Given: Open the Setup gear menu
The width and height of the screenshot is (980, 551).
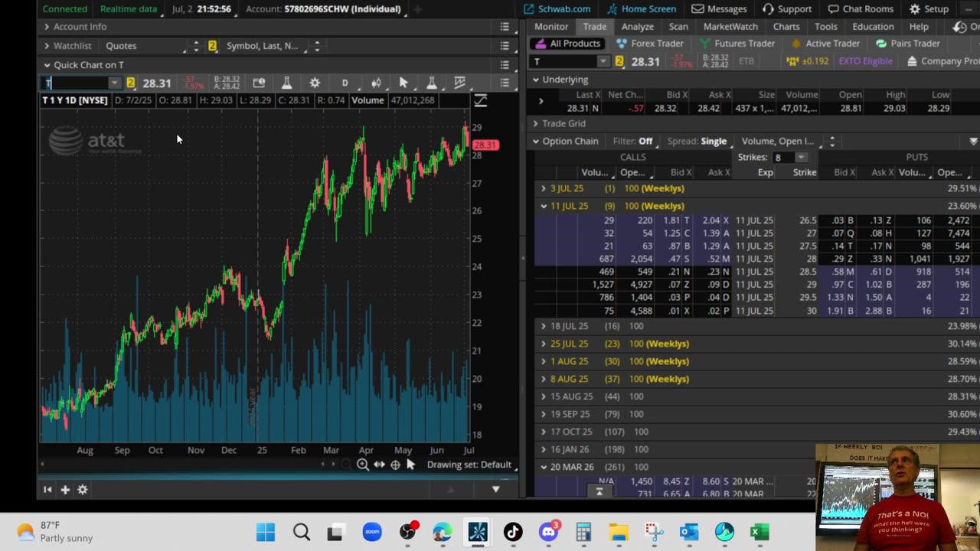Looking at the screenshot, I should 928,9.
